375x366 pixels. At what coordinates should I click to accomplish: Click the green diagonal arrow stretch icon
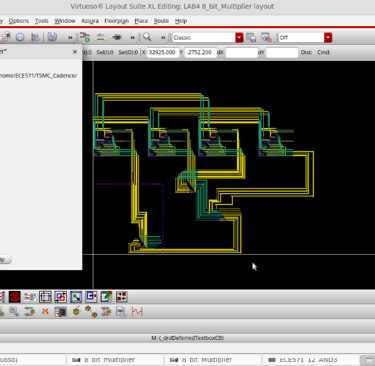coord(76,297)
